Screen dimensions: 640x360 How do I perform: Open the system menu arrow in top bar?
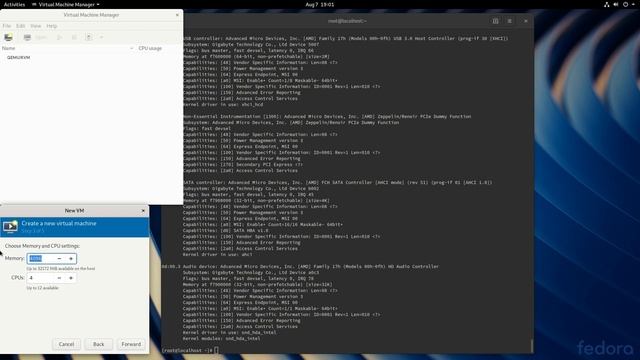[x=633, y=4]
